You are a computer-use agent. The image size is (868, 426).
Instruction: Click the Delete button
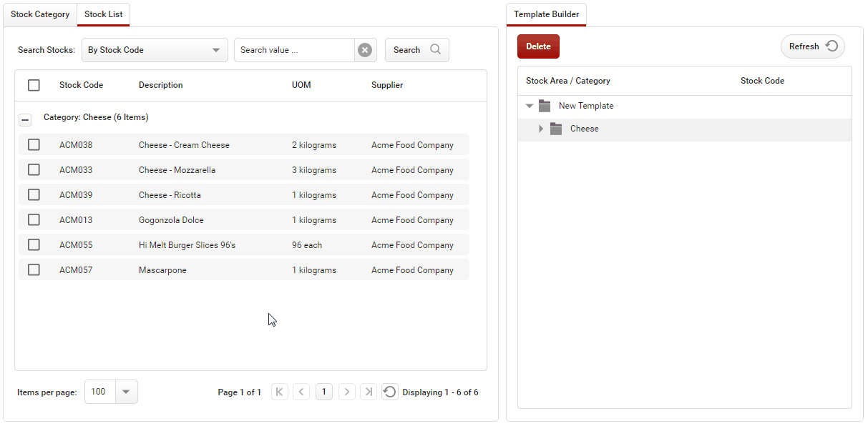pyautogui.click(x=538, y=46)
